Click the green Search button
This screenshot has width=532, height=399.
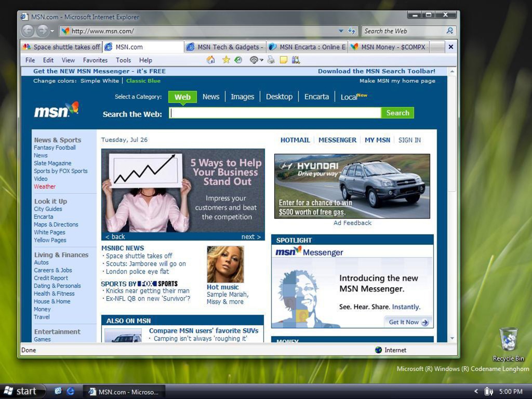tap(397, 113)
